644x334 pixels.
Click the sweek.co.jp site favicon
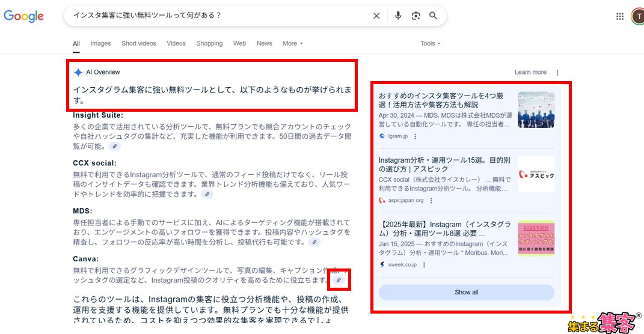point(382,265)
